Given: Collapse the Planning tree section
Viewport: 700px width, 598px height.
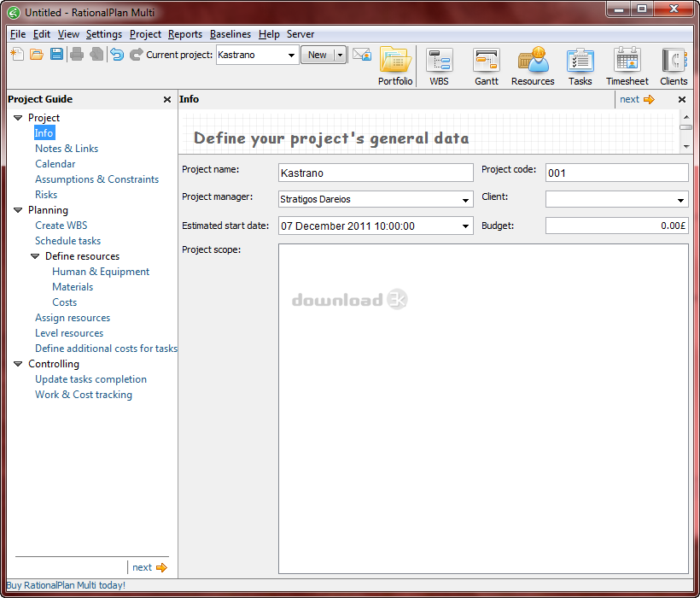Looking at the screenshot, I should [x=18, y=210].
